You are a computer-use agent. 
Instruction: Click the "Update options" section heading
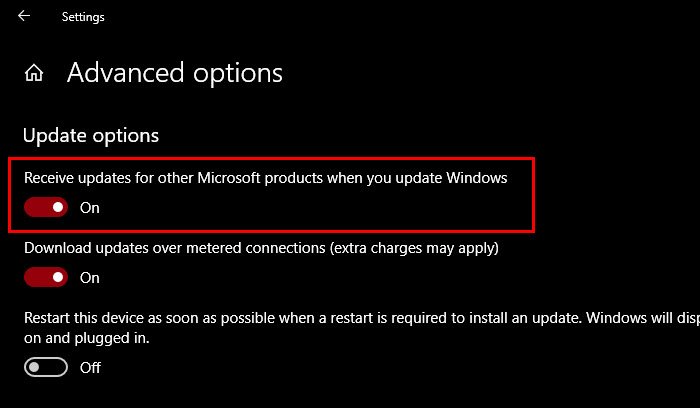pyautogui.click(x=91, y=135)
